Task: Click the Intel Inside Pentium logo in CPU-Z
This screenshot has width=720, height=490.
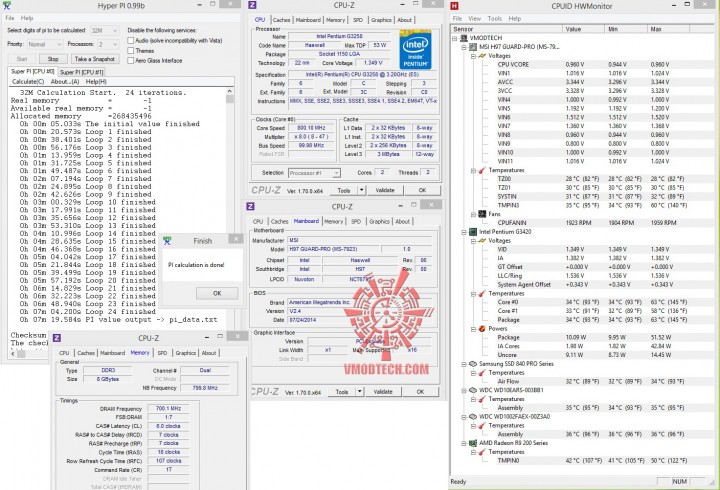Action: 415,50
